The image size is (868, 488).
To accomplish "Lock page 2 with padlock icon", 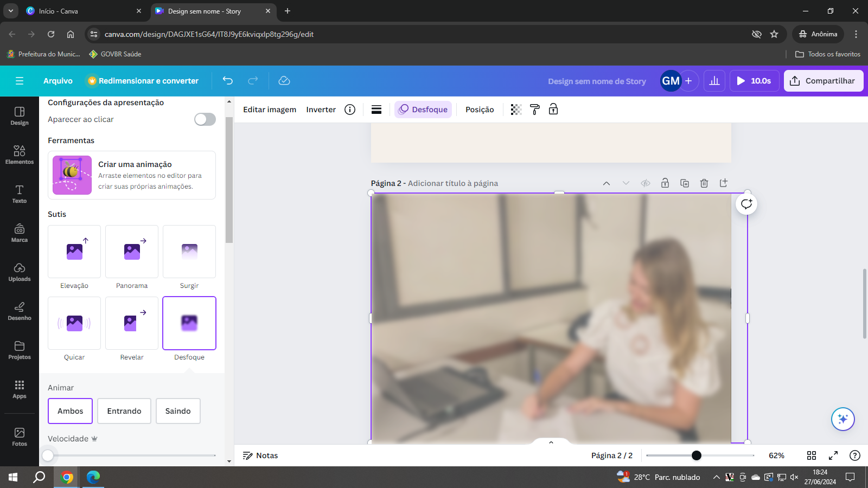I will [x=665, y=183].
